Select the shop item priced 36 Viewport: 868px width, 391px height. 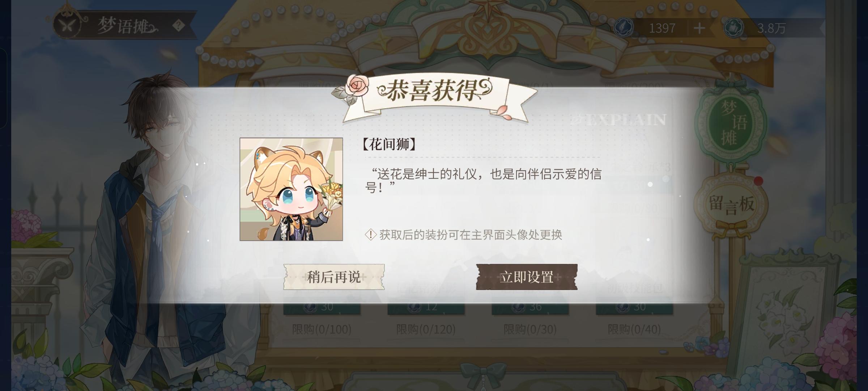[x=530, y=307]
